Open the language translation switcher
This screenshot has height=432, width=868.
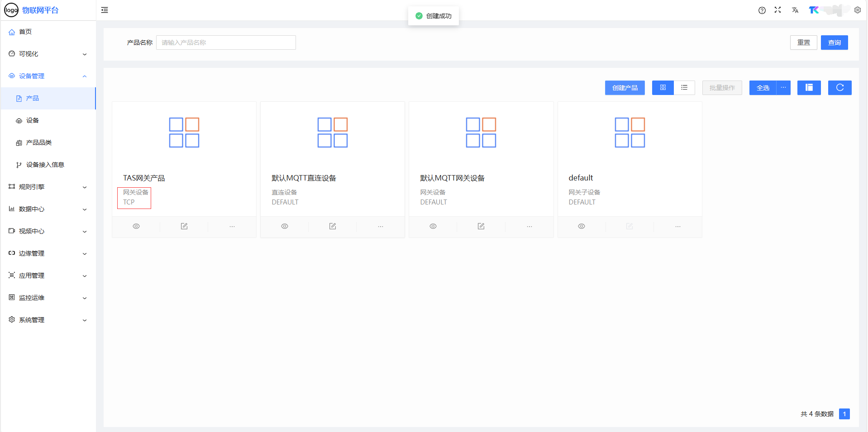[x=795, y=10]
